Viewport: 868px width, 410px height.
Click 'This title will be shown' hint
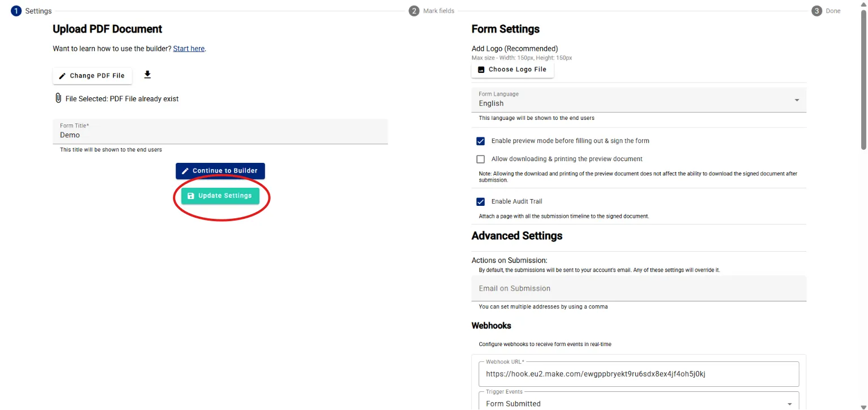(x=111, y=150)
